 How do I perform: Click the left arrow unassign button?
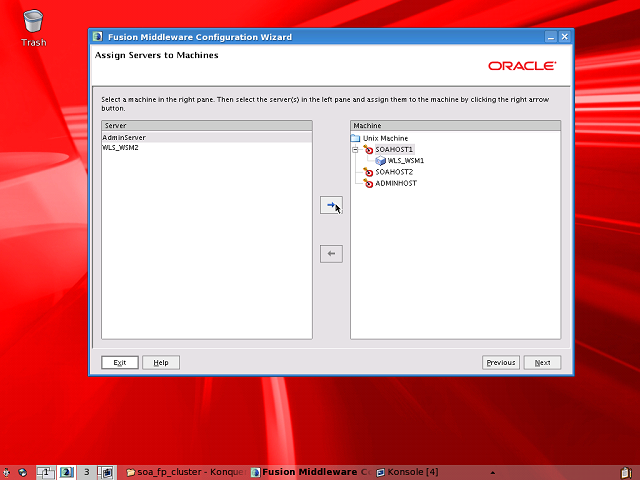pos(331,254)
